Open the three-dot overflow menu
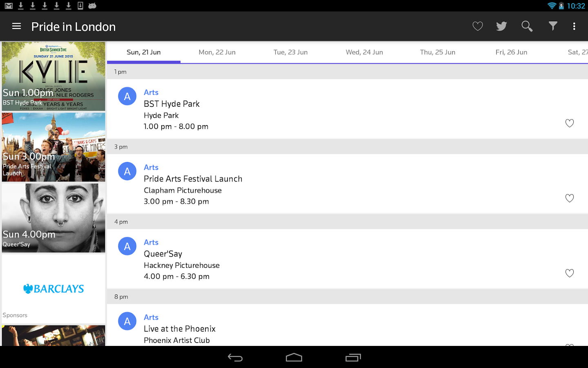 click(x=574, y=26)
